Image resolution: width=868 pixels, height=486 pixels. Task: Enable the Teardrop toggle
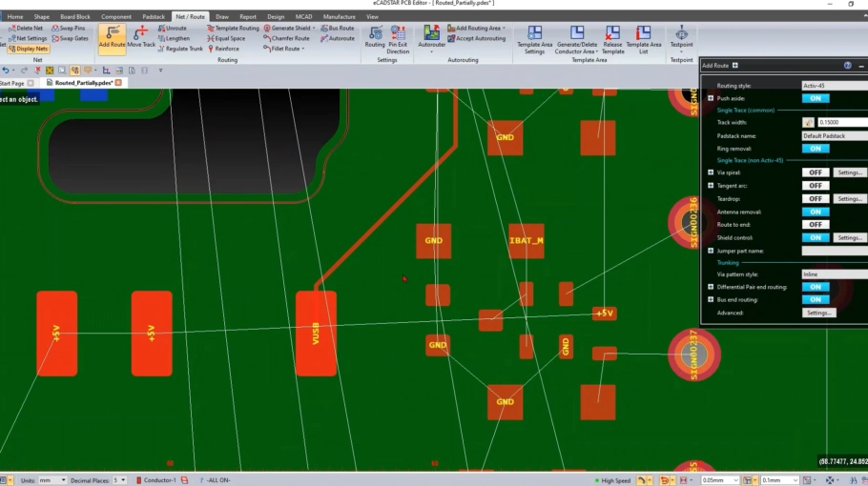815,199
